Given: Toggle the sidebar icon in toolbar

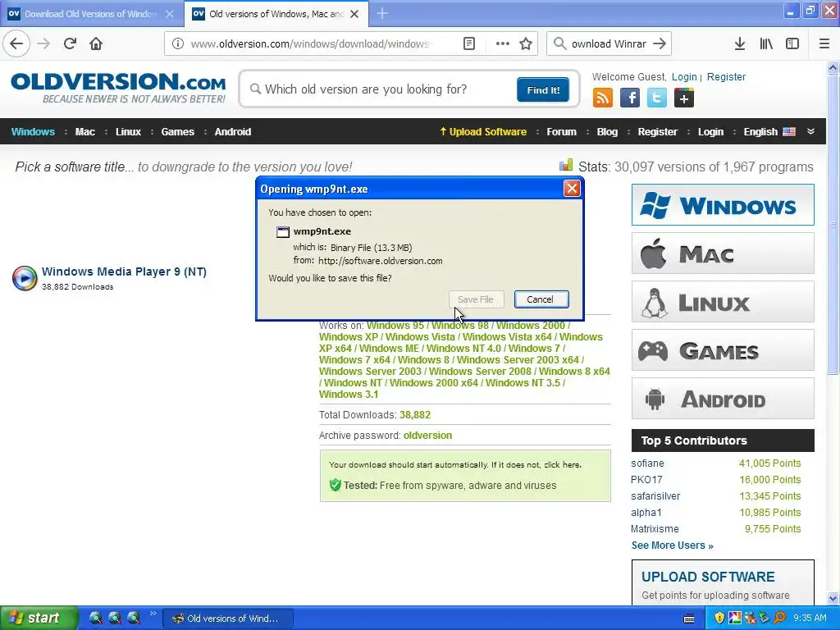Looking at the screenshot, I should point(792,44).
